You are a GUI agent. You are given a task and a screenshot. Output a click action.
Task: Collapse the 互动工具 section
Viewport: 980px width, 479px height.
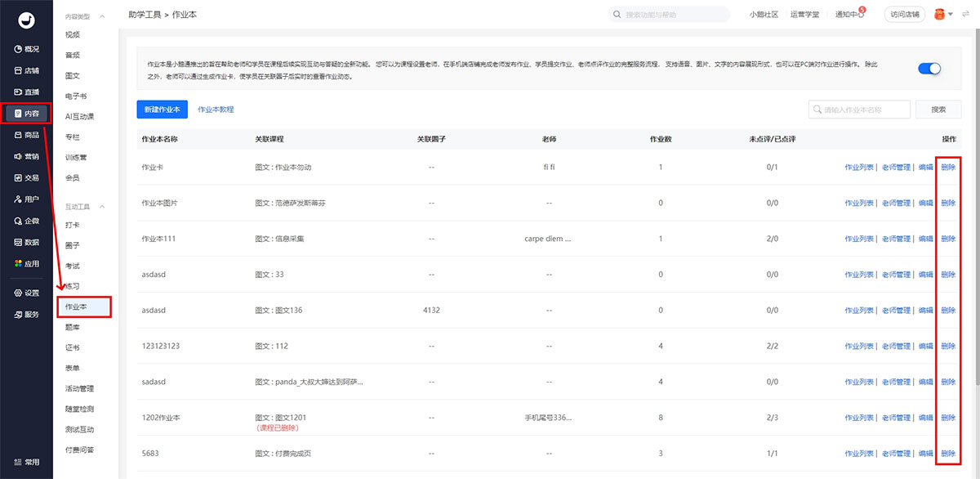click(102, 207)
